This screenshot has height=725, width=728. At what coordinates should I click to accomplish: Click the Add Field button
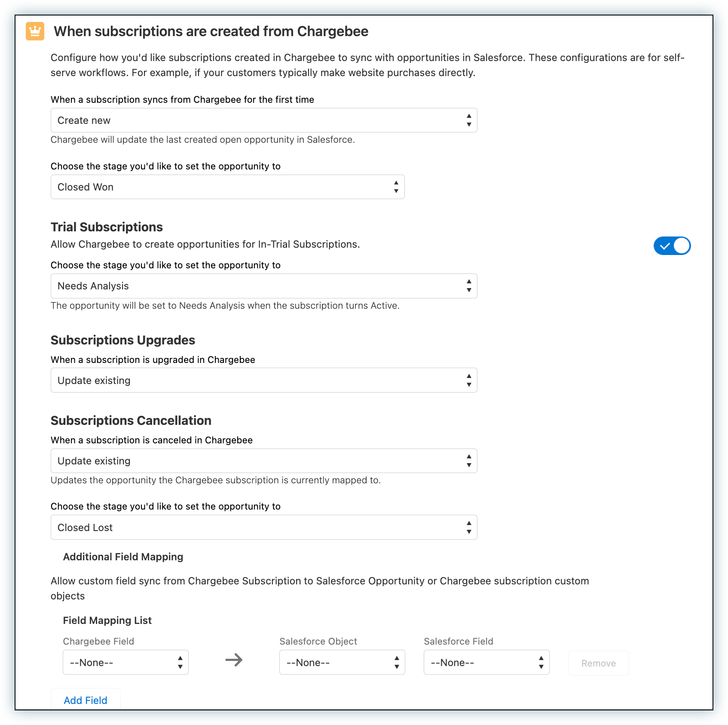point(86,700)
